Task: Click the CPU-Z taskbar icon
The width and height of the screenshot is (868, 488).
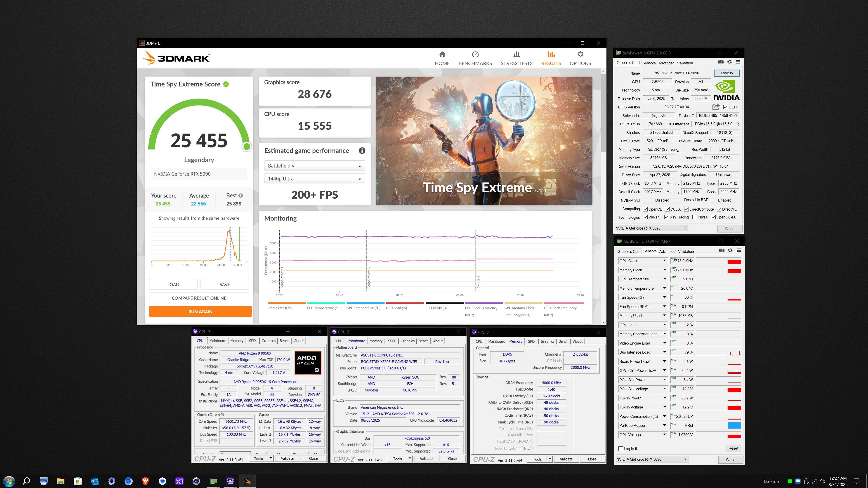Action: coord(231,481)
